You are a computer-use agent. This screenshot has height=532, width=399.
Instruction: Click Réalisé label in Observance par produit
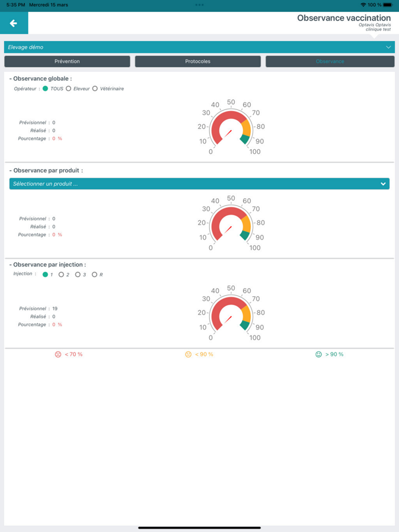coord(38,227)
